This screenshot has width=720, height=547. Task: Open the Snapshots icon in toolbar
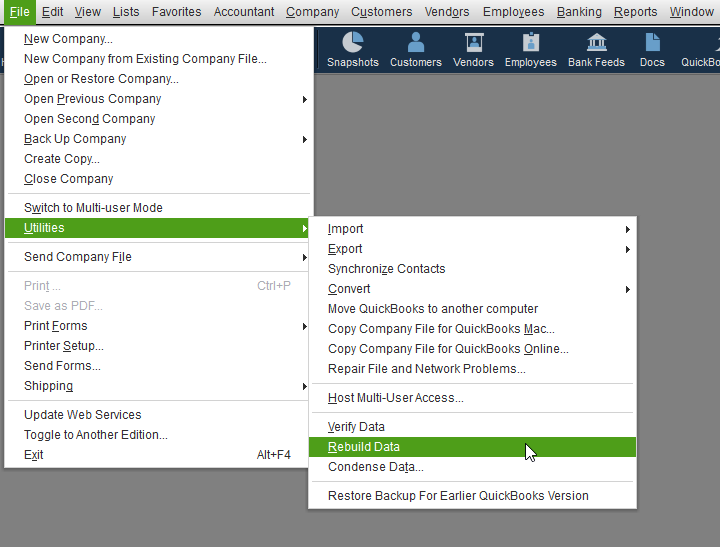(x=353, y=50)
